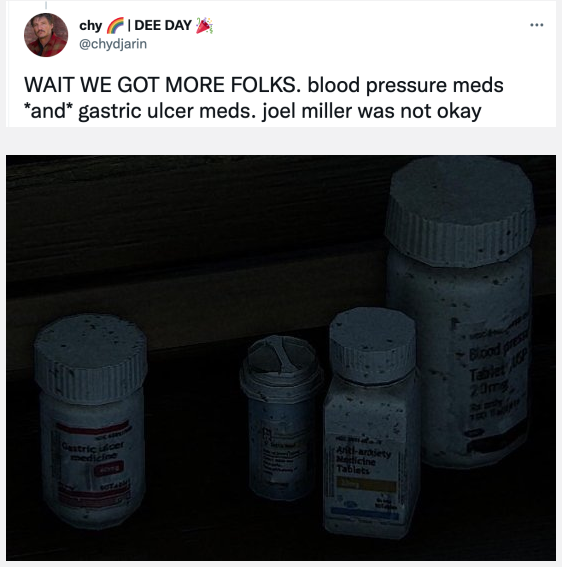The height and width of the screenshot is (567, 562).
Task: Click the rainbow emoji in display name
Action: point(115,26)
